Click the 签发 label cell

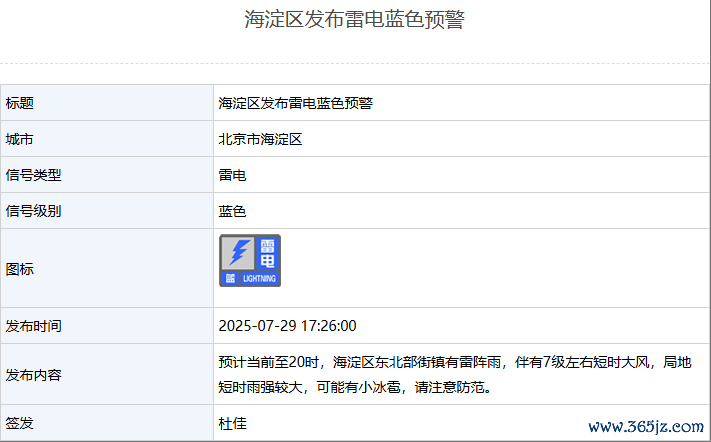tap(107, 423)
